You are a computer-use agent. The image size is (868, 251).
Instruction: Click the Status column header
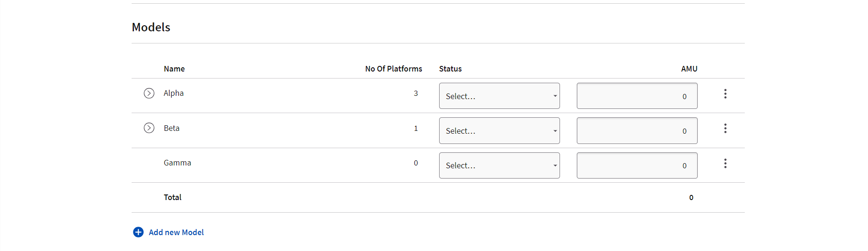click(x=450, y=69)
